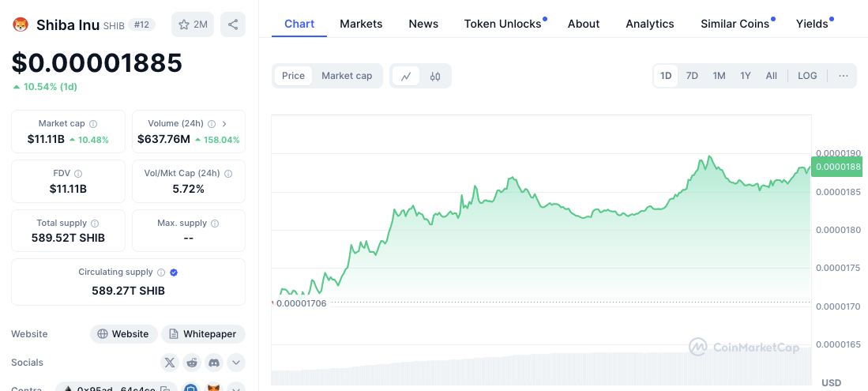Click the USD currency label on chart
This screenshot has height=391, width=868.
pos(832,382)
